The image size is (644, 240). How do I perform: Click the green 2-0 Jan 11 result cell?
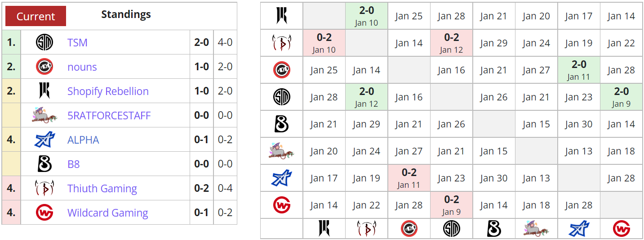point(579,70)
